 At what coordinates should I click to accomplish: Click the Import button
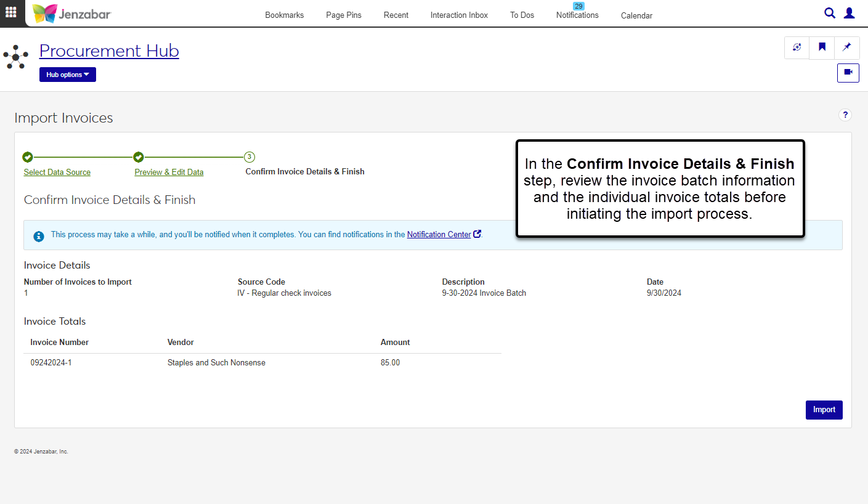point(824,410)
